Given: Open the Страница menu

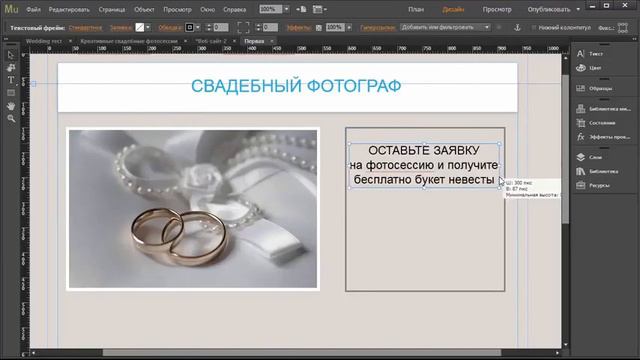Looking at the screenshot, I should click(x=111, y=9).
